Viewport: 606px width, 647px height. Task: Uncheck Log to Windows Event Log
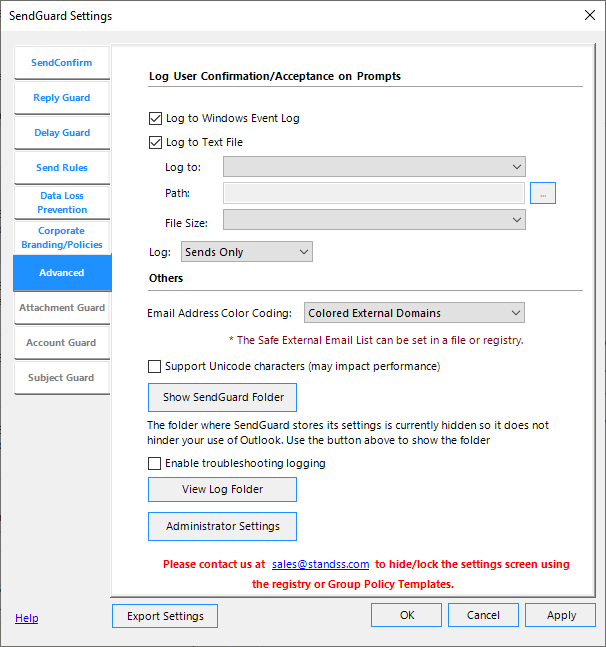155,118
